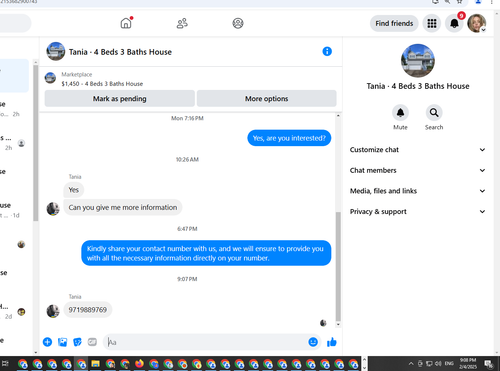Open the apps grid menu icon

[432, 23]
